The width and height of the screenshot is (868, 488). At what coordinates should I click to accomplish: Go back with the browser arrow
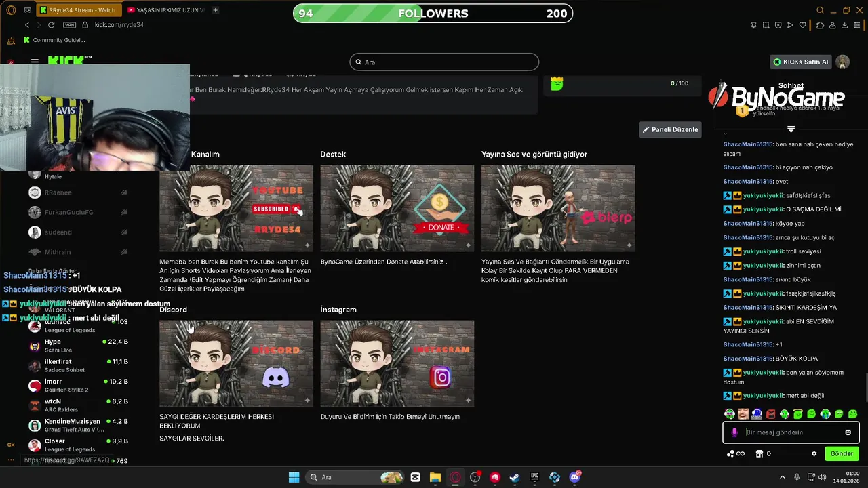click(27, 25)
